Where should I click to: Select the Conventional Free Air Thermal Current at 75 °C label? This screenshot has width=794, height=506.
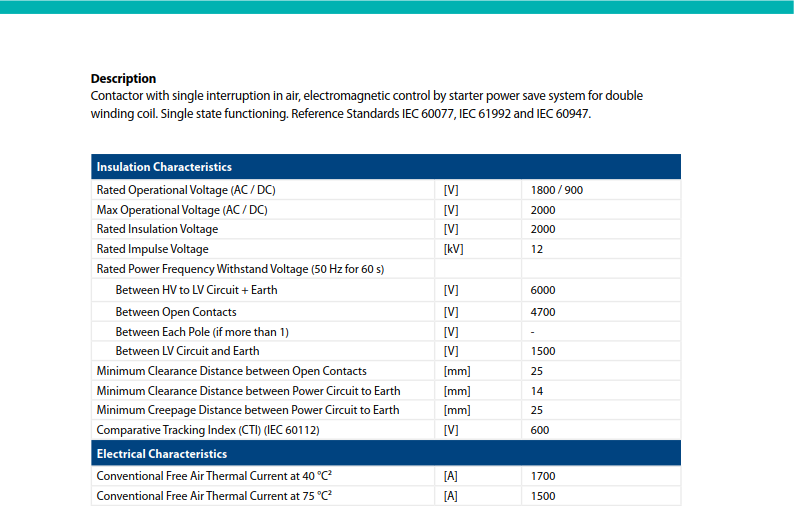pos(214,495)
